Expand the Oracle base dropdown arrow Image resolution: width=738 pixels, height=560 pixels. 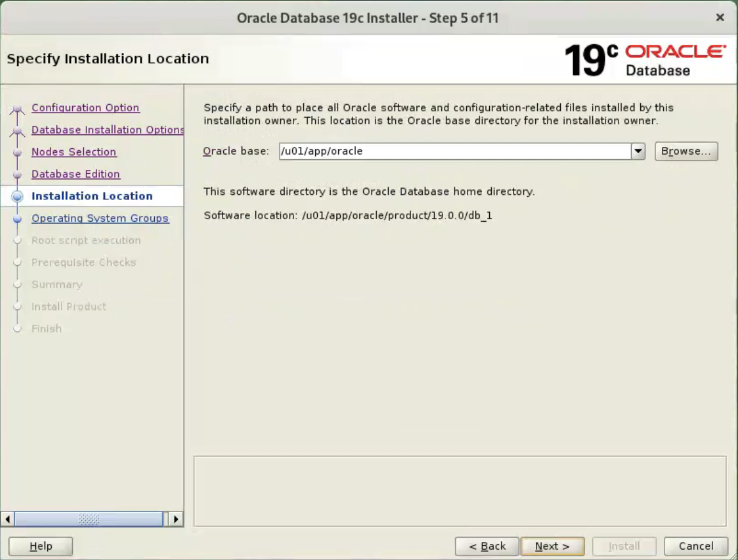pyautogui.click(x=638, y=152)
